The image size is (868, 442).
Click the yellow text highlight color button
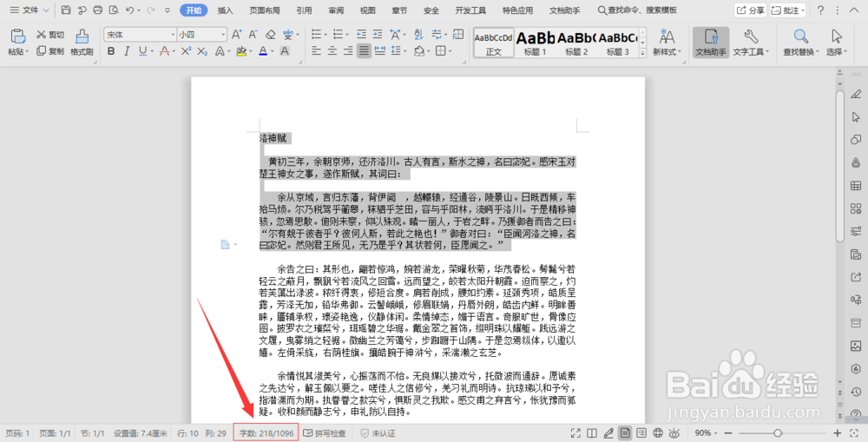click(240, 51)
